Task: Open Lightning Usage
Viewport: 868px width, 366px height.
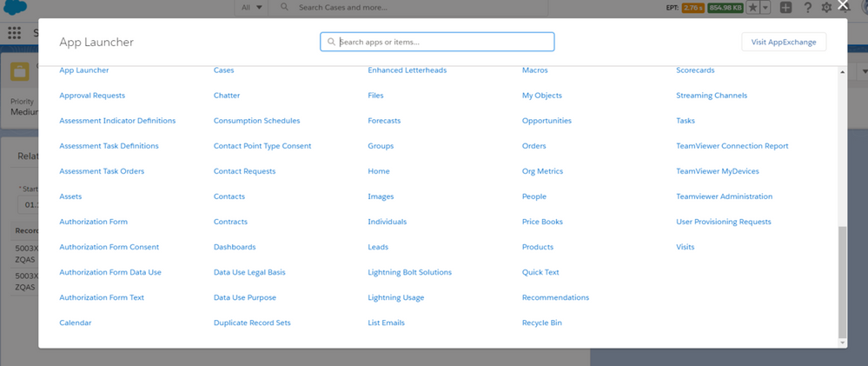Action: point(396,298)
